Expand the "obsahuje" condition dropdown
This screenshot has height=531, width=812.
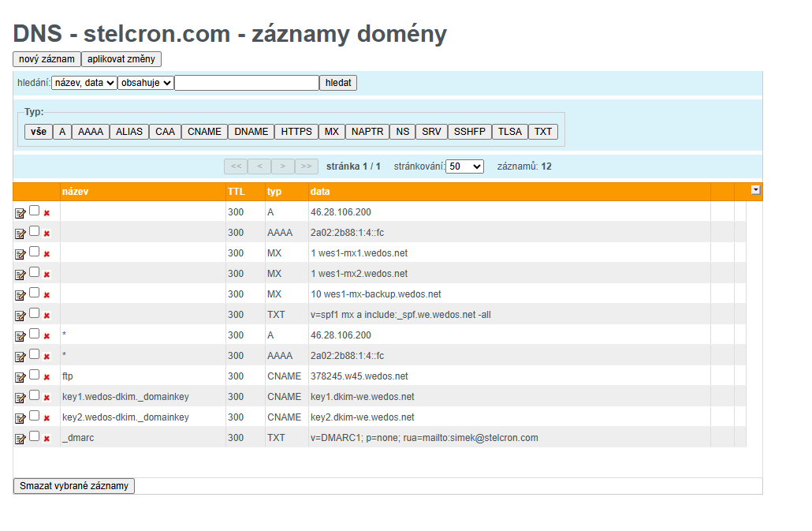click(146, 83)
